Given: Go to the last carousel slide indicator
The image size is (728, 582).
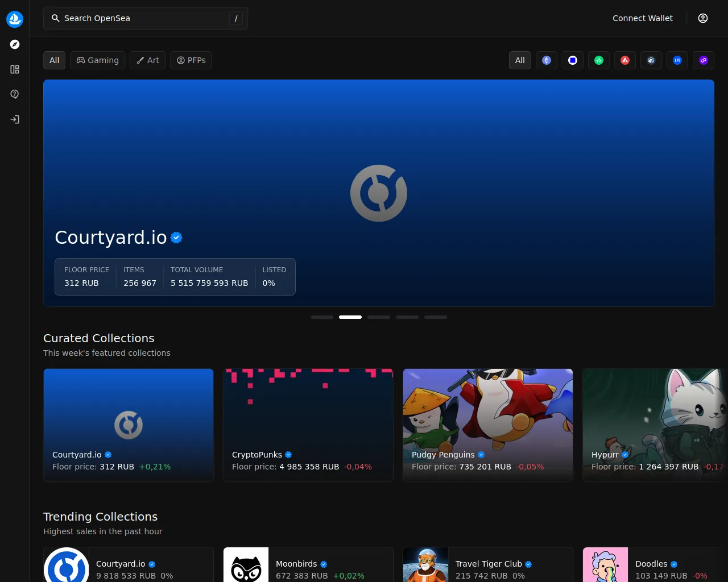Looking at the screenshot, I should 436,317.
